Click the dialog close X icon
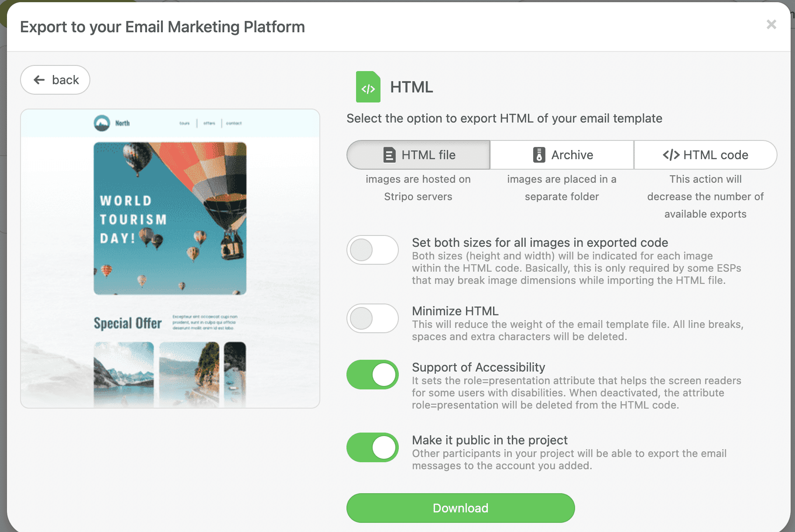Viewport: 795px width, 532px height. tap(771, 25)
